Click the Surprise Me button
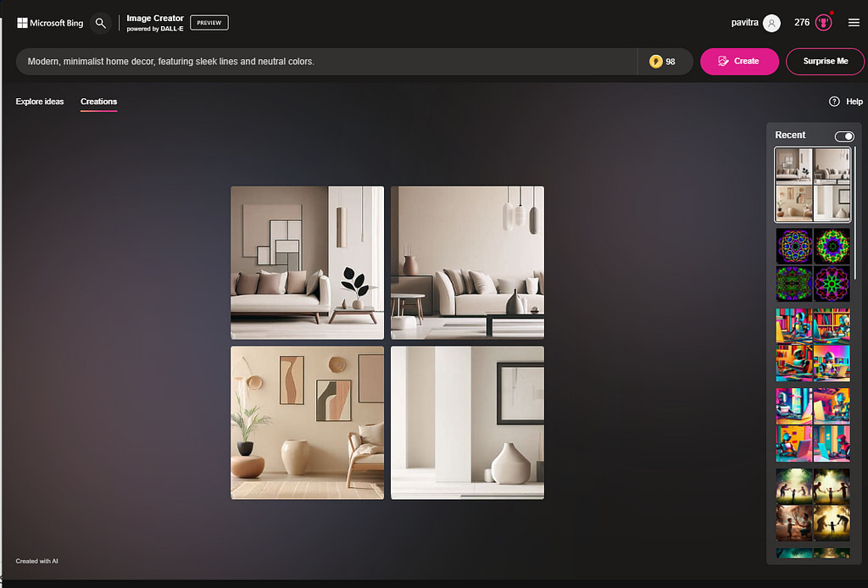This screenshot has height=588, width=868. tap(825, 61)
